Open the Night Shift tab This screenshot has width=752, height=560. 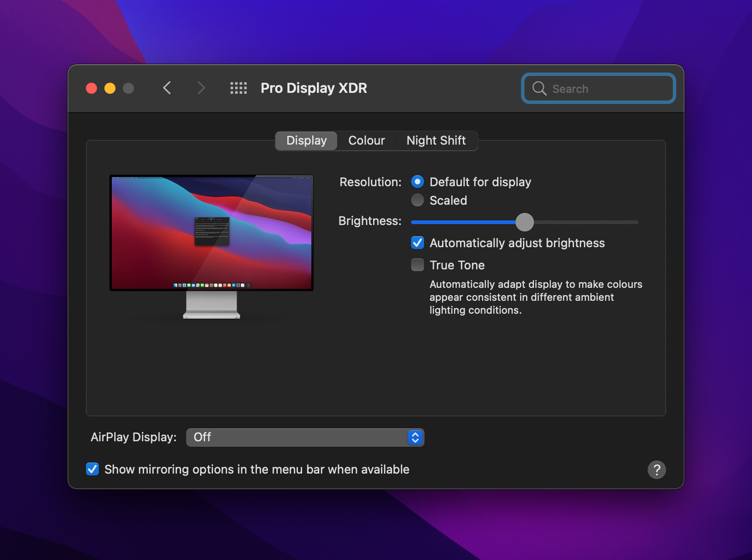tap(436, 141)
